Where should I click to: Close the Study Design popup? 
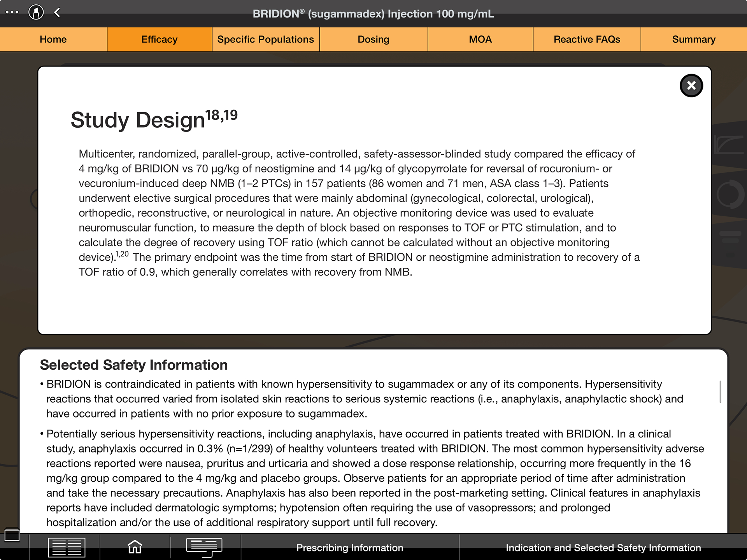click(x=691, y=86)
